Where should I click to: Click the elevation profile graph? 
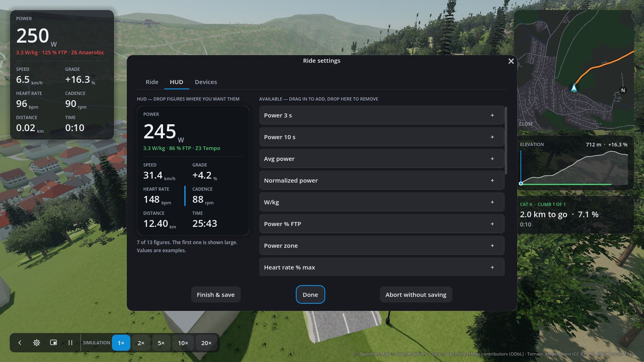[574, 167]
